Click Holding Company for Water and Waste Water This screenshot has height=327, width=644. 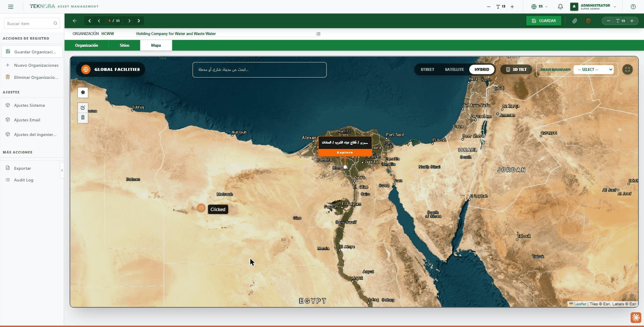coord(176,34)
